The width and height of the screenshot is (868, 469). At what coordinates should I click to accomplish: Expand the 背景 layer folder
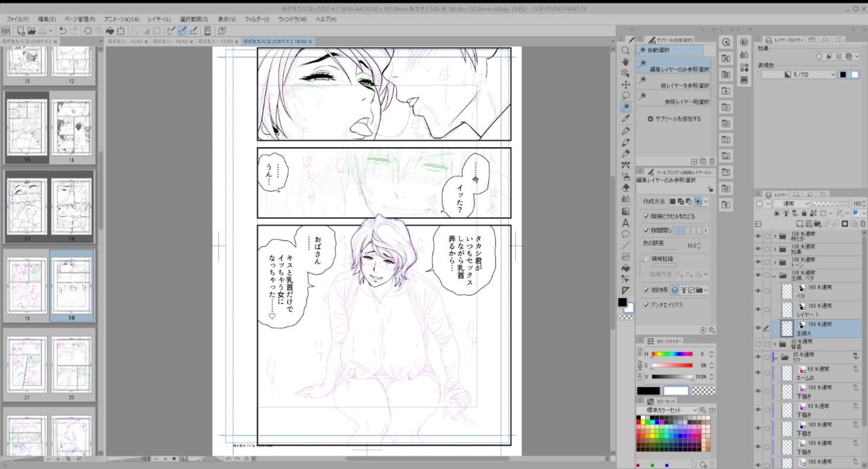774,344
